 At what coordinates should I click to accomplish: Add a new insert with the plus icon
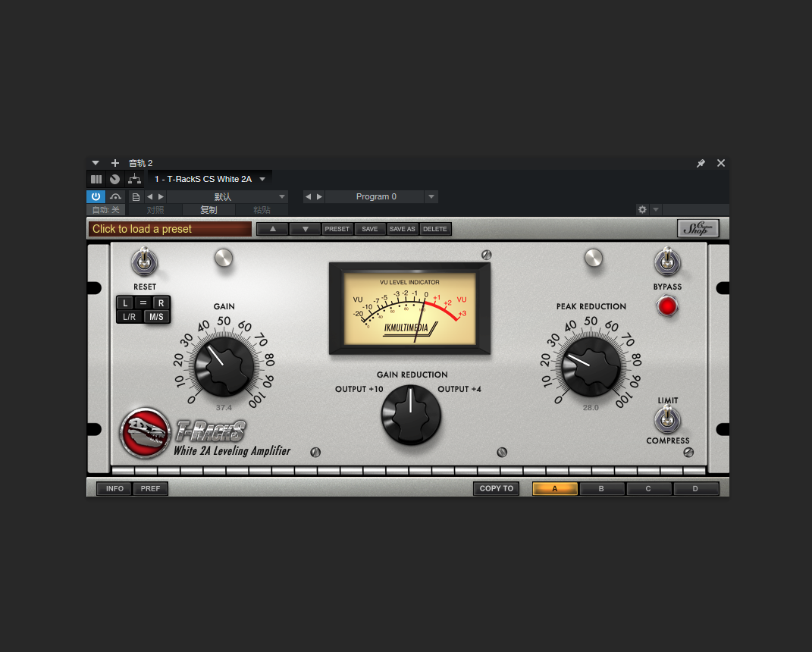coord(115,163)
